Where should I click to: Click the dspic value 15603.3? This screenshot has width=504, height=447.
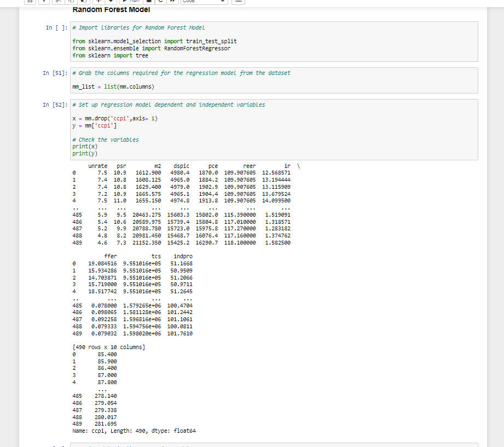click(178, 215)
